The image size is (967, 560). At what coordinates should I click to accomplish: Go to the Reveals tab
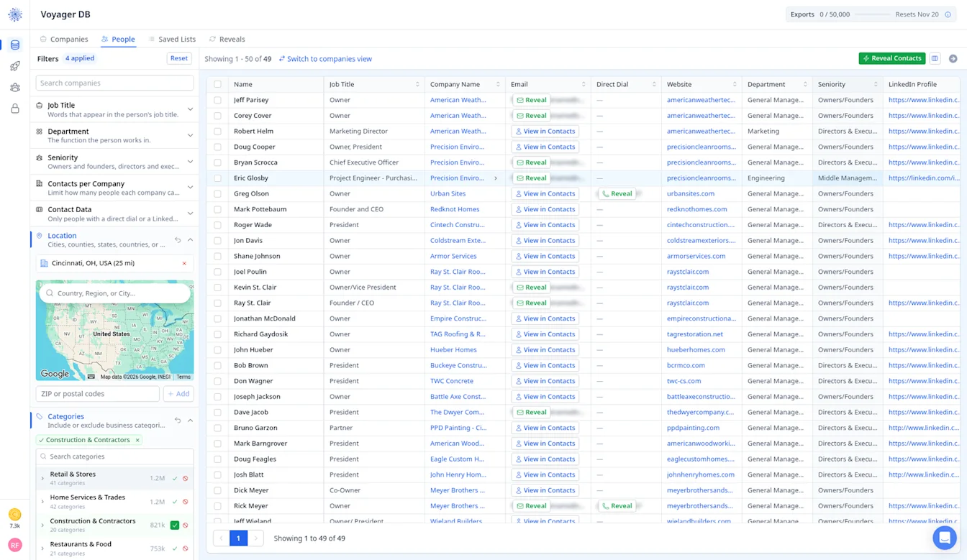click(227, 40)
